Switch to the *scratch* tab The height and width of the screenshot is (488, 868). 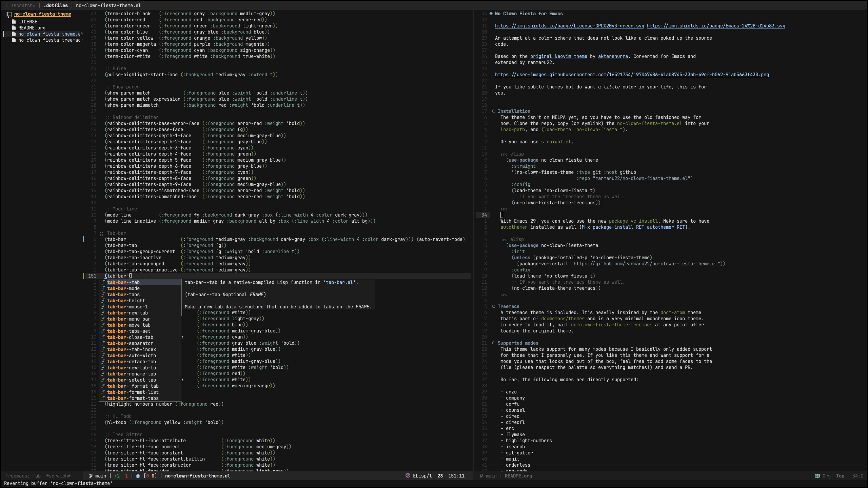23,5
